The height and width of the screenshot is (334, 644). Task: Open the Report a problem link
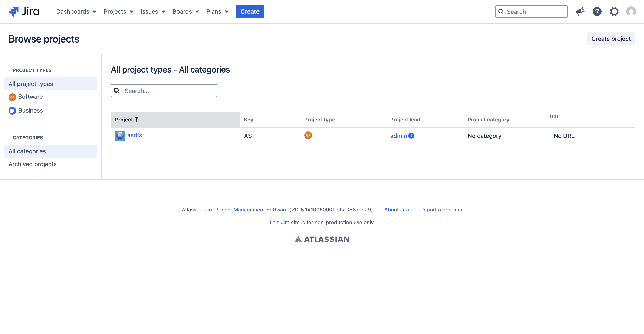pos(441,210)
